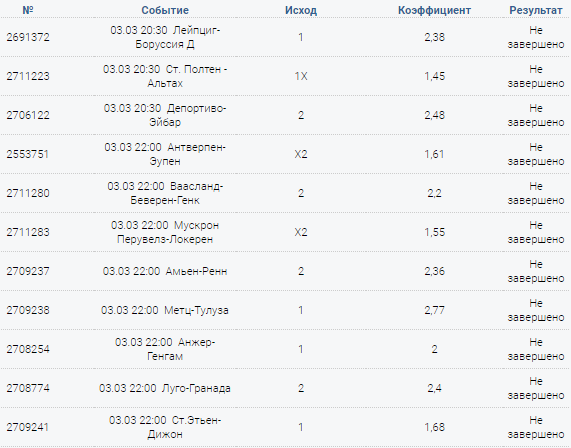Select the Амьен-Ренн event
Viewport: 571px width, 448px height.
pyautogui.click(x=165, y=271)
